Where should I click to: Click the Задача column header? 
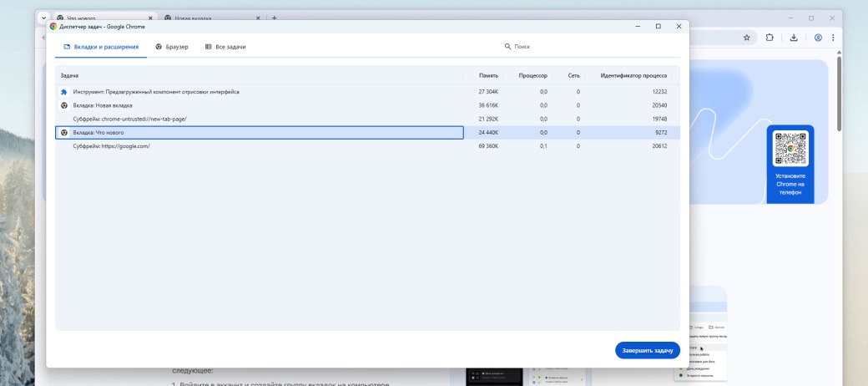pos(69,75)
